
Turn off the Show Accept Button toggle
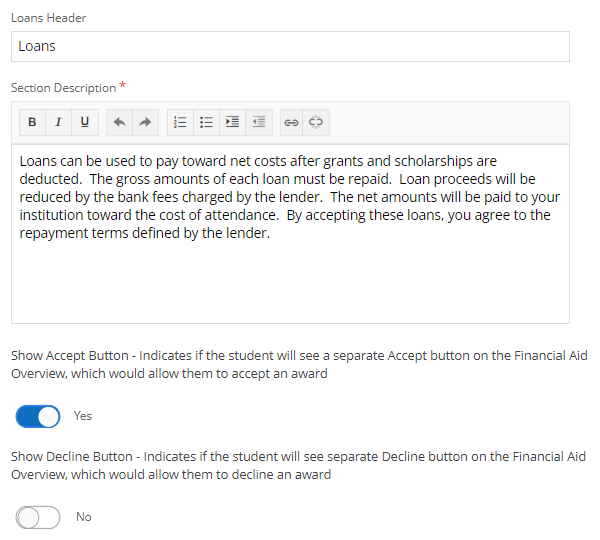(x=38, y=415)
